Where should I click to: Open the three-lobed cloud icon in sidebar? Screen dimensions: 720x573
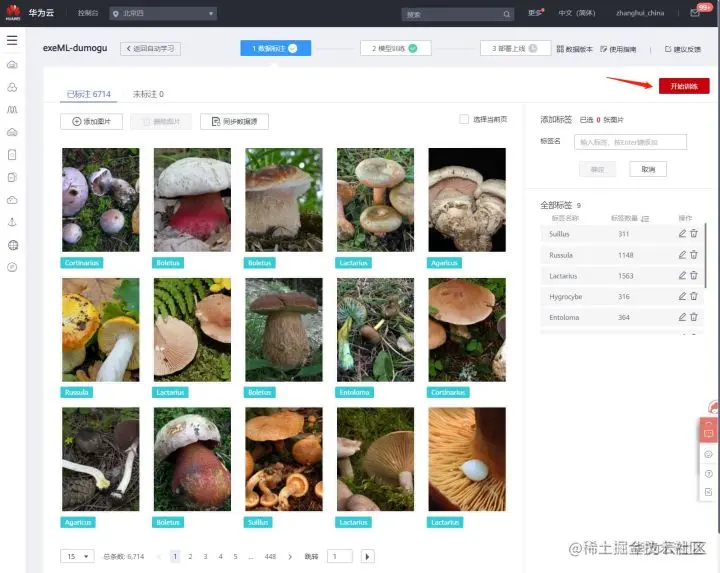coord(12,87)
